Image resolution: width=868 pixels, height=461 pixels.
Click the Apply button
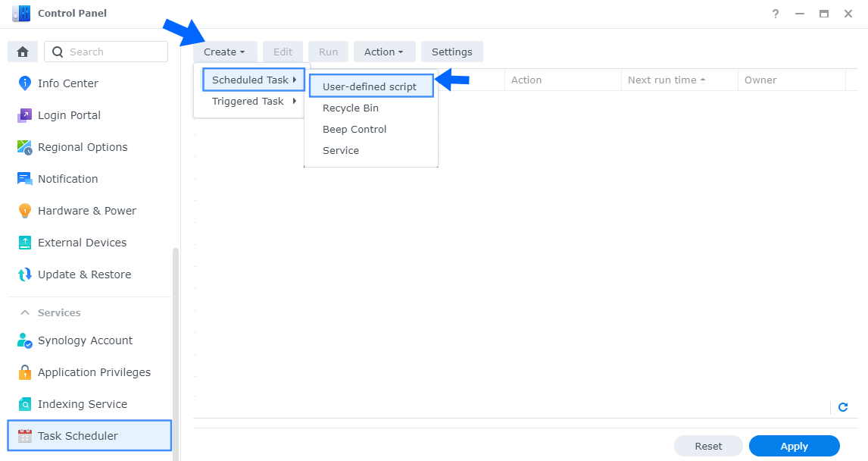click(794, 446)
